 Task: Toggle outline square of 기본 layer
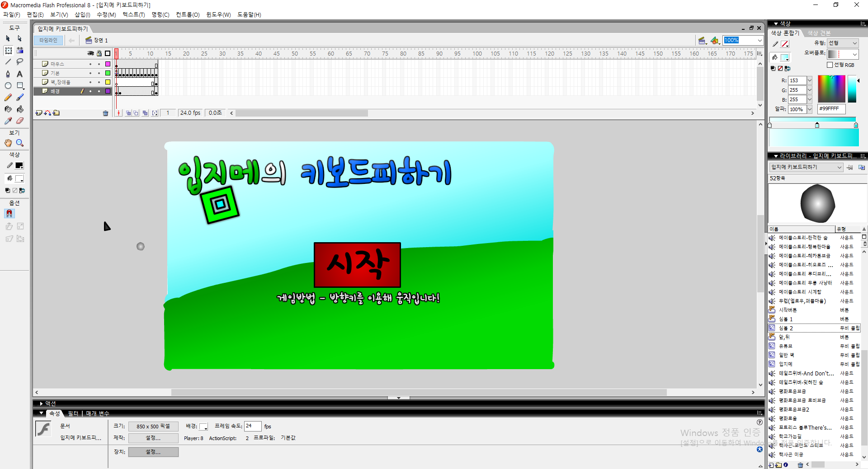click(108, 73)
